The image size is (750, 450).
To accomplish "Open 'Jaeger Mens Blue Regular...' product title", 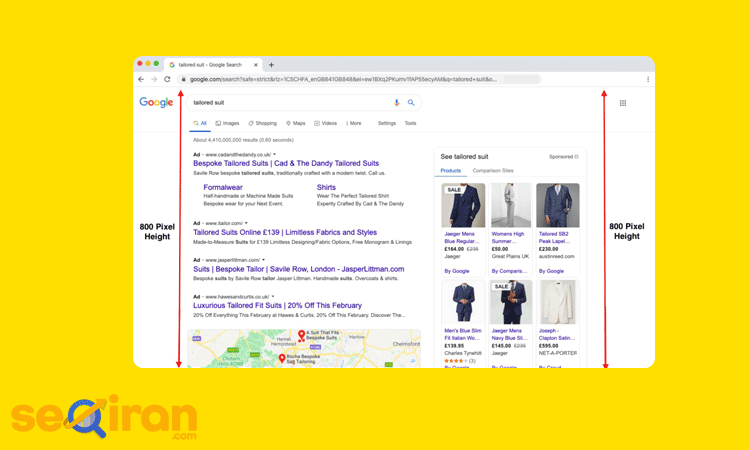I will 462,238.
